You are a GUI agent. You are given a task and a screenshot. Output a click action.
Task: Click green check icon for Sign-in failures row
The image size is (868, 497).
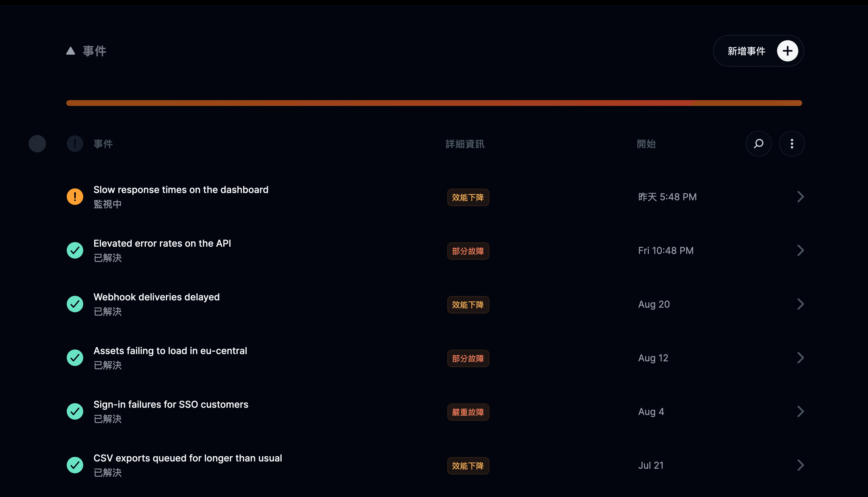tap(75, 412)
